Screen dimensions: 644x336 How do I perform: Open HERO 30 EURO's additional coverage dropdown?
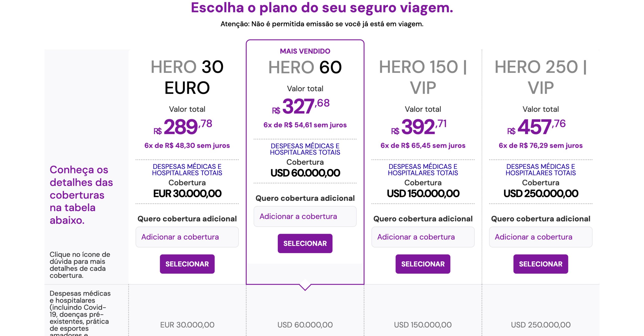187,237
